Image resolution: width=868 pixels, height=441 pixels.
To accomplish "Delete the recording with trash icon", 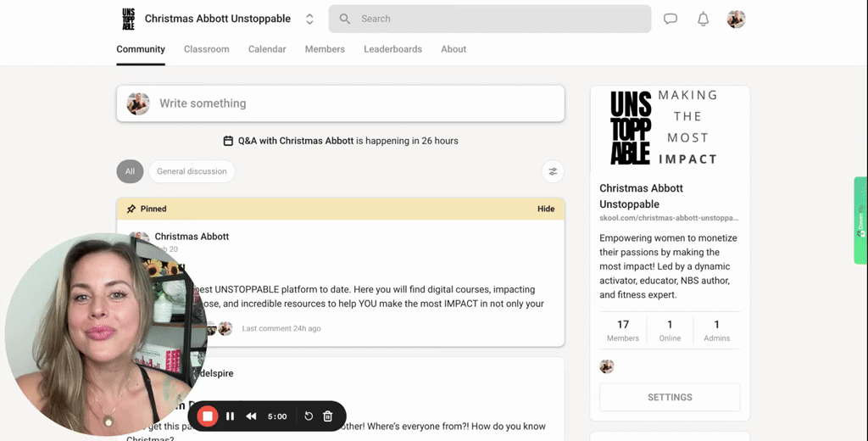I will [328, 416].
